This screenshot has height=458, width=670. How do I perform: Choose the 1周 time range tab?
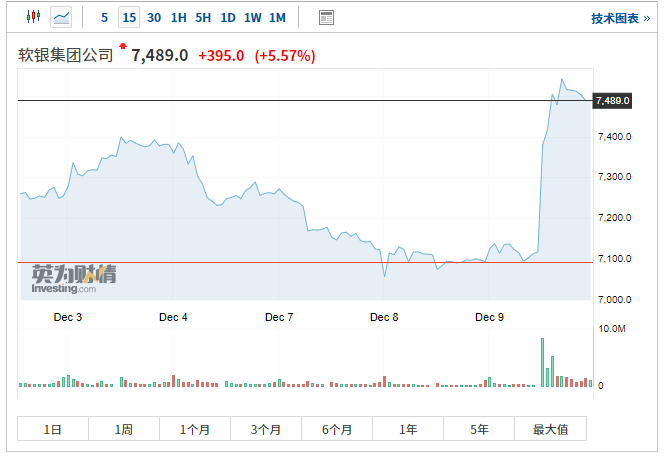(x=124, y=429)
